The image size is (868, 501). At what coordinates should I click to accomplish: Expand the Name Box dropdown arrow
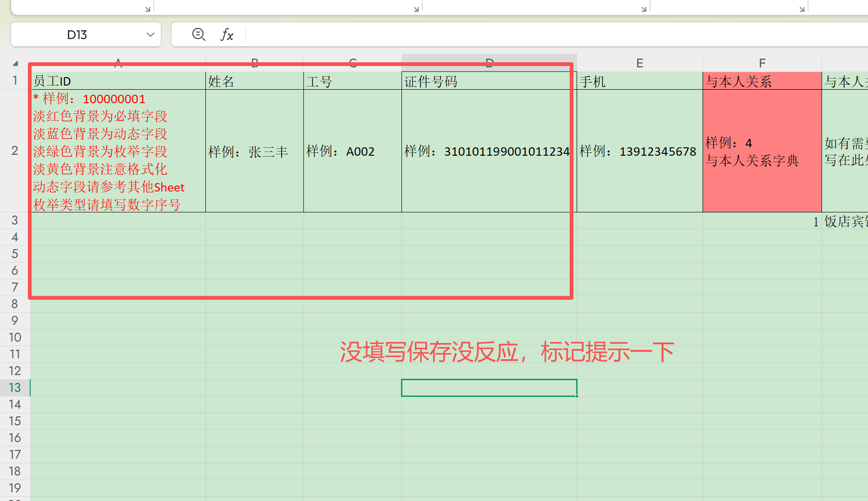150,34
